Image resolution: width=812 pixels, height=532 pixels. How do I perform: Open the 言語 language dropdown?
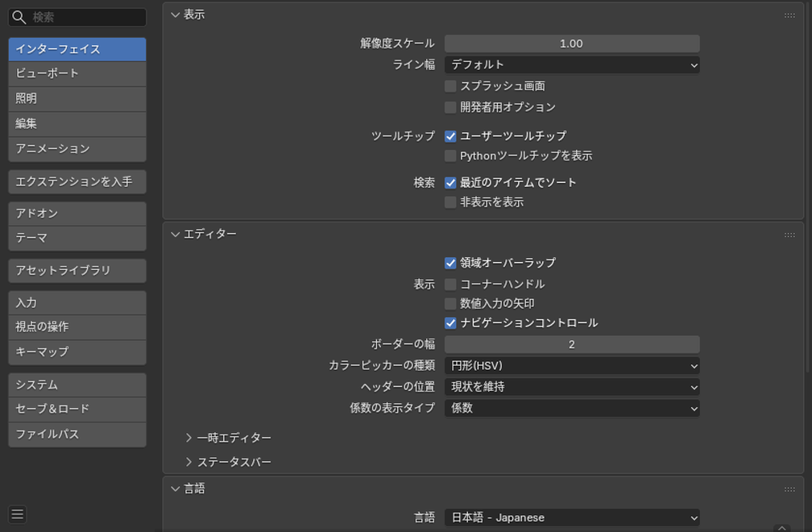[572, 517]
